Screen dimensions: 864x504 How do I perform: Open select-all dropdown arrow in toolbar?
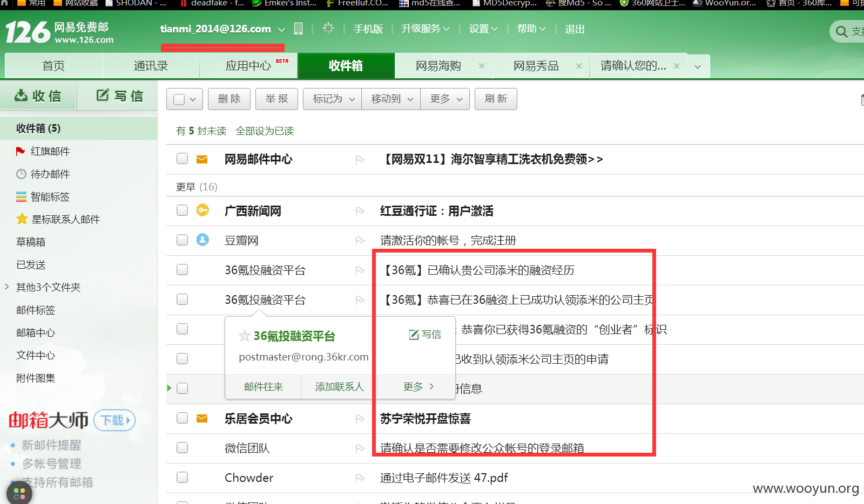pos(193,99)
